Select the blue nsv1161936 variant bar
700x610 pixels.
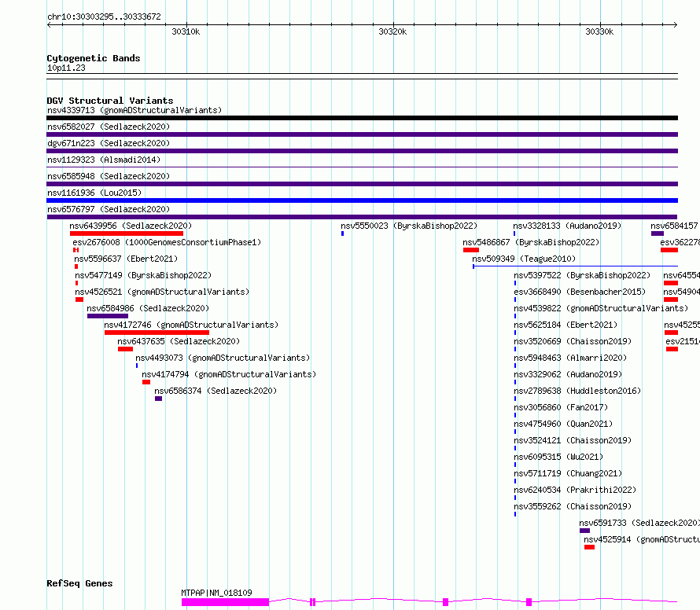[362, 200]
